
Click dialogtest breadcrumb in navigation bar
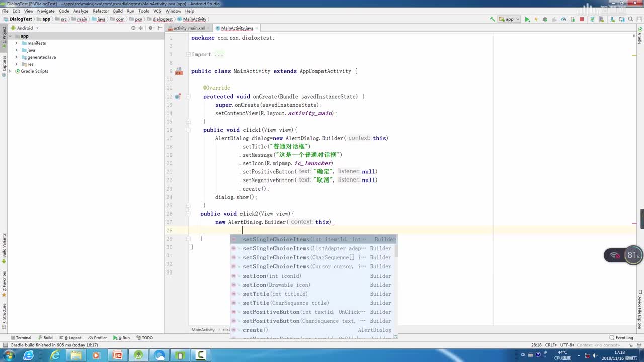point(159,19)
